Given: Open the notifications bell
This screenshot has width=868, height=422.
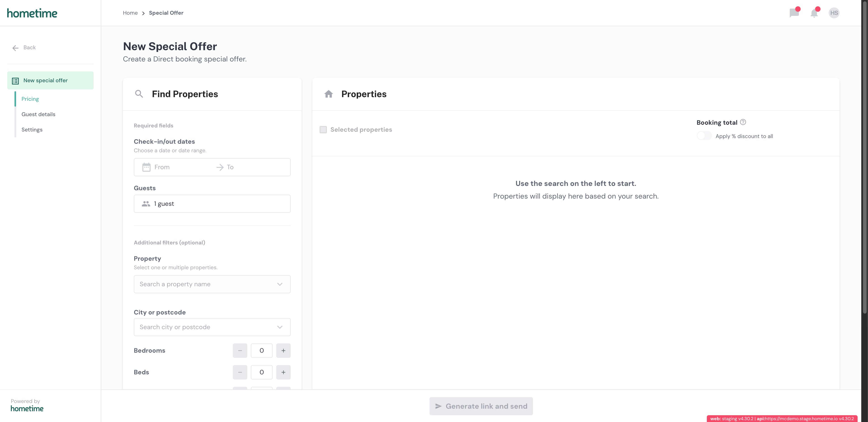Looking at the screenshot, I should 814,13.
